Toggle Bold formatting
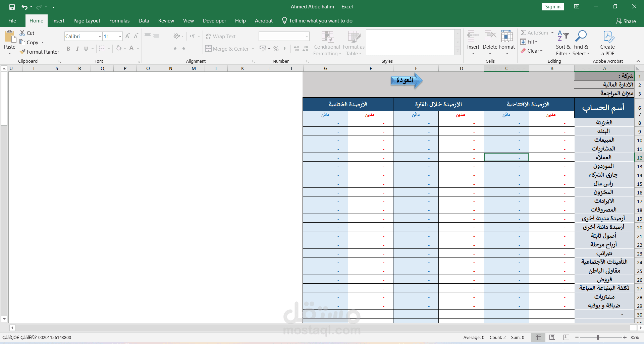The width and height of the screenshot is (644, 344). (68, 49)
